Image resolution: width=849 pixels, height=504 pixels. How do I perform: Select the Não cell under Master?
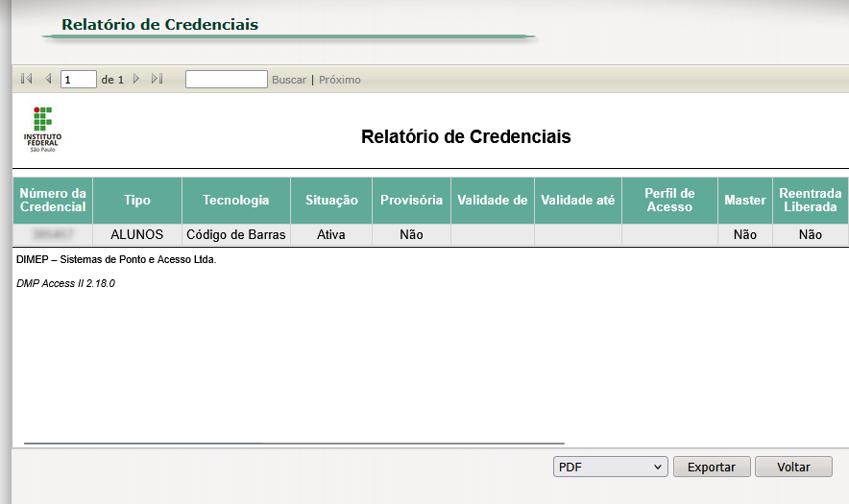[745, 234]
